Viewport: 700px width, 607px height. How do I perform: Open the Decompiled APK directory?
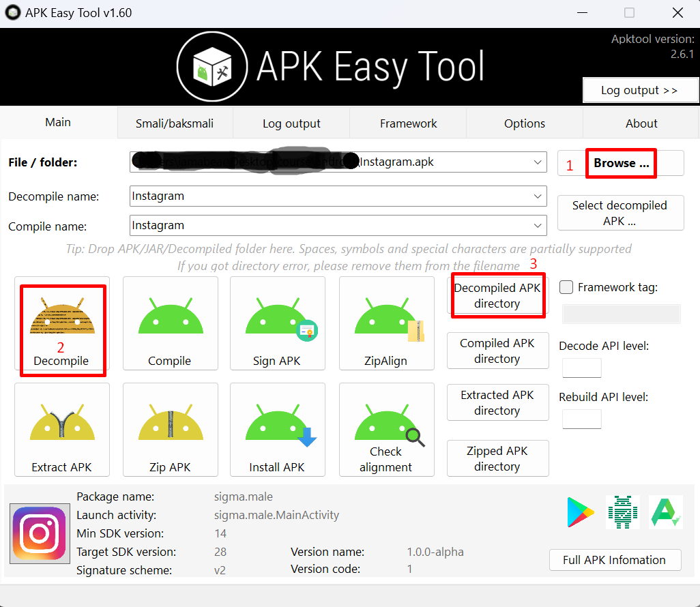[498, 295]
